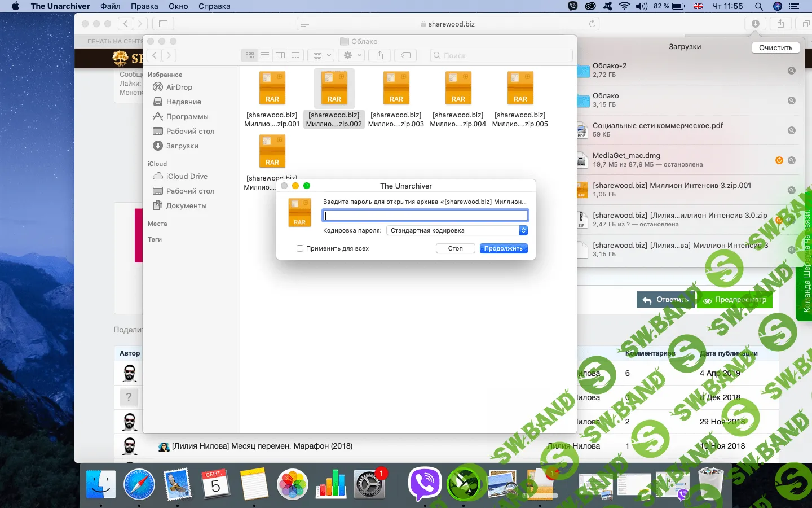Open the group-by arrangement dropdown
The width and height of the screenshot is (812, 508).
point(322,55)
